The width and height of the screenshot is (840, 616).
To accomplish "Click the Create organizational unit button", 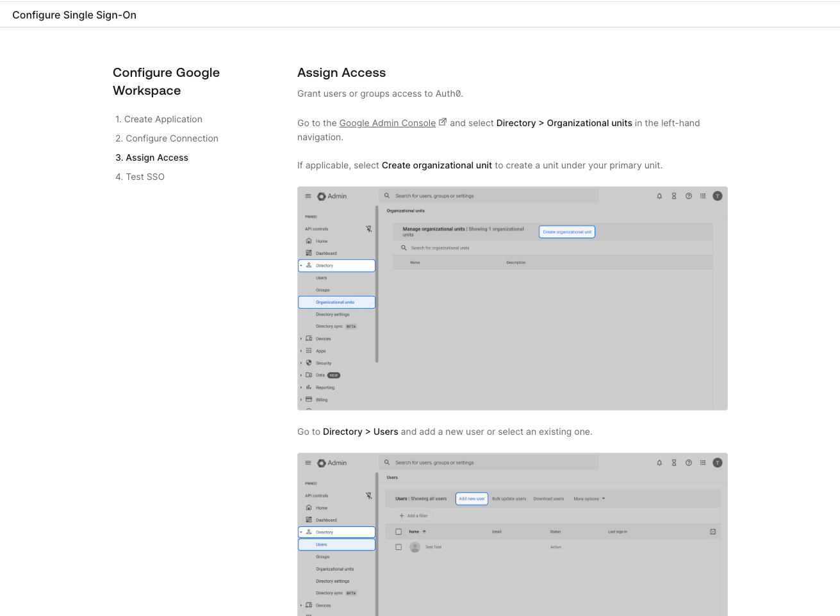I will (567, 232).
